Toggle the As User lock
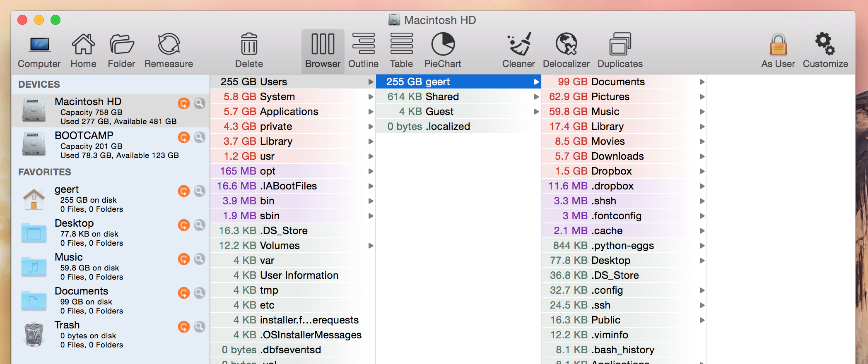 [x=778, y=50]
